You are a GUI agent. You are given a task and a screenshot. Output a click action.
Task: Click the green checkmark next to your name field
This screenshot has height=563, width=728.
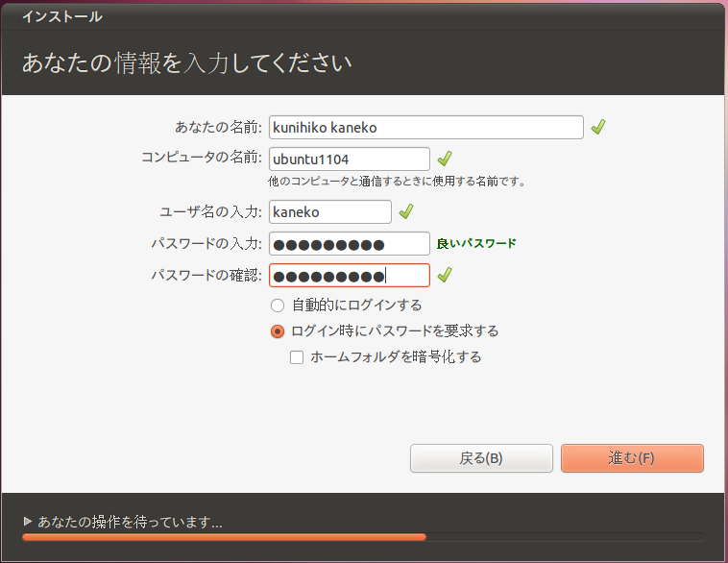598,127
